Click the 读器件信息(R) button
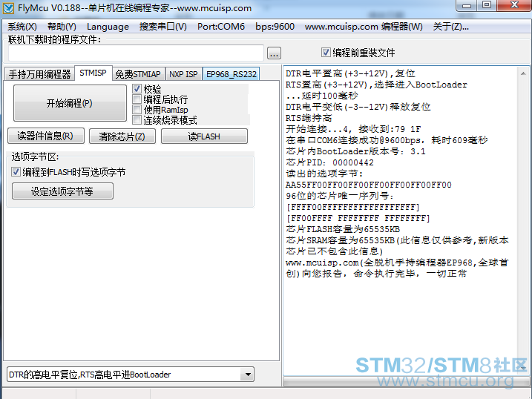532x399 pixels. pyautogui.click(x=46, y=136)
